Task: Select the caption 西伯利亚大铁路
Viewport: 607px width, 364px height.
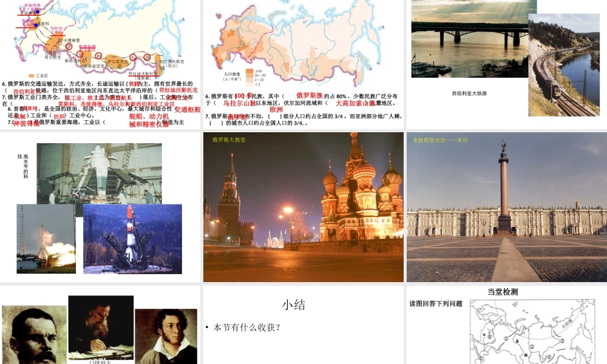Action: click(469, 93)
